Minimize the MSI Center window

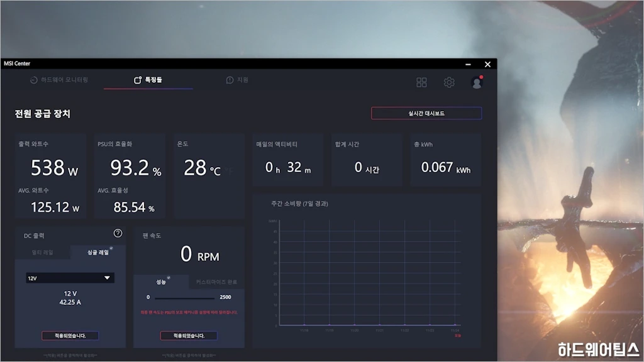(x=468, y=64)
